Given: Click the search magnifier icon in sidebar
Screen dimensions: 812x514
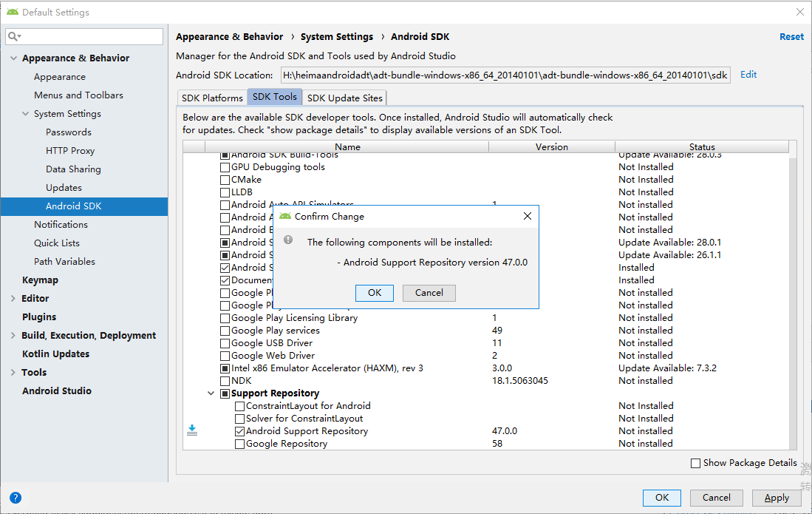Looking at the screenshot, I should (x=14, y=36).
